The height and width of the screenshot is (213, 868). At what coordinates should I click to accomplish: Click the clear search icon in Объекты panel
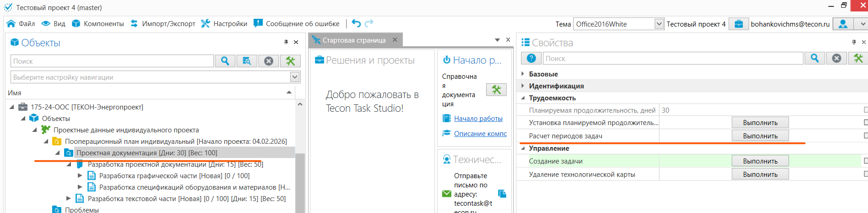269,61
